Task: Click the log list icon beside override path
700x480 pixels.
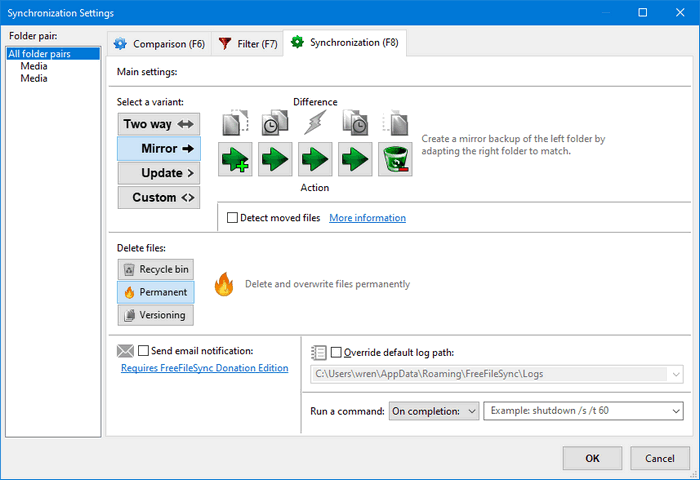Action: [x=319, y=352]
